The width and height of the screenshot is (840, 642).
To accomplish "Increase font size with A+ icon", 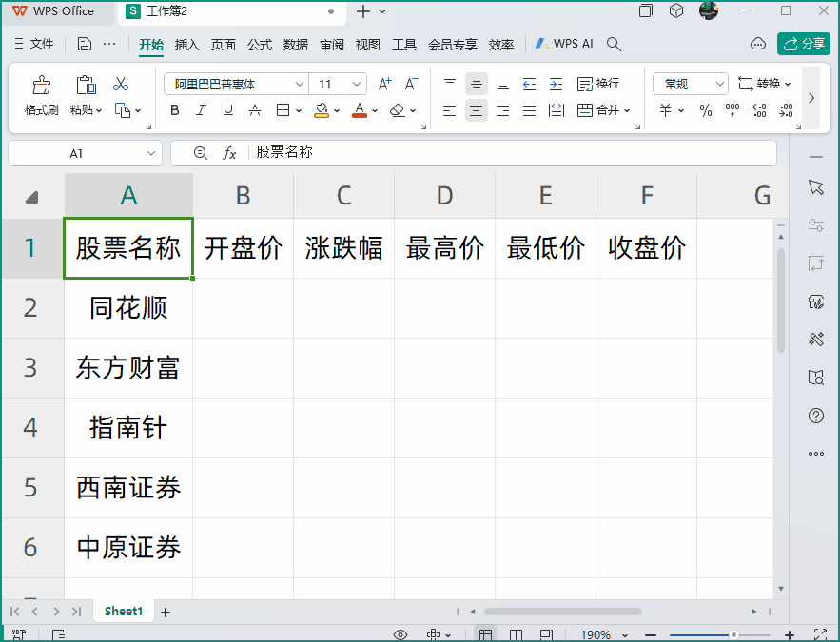I will (x=384, y=84).
